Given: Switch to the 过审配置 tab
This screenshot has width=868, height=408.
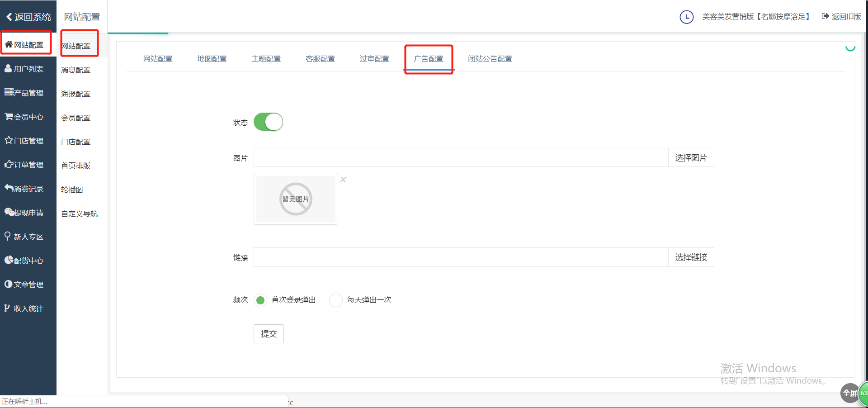Looking at the screenshot, I should pyautogui.click(x=374, y=59).
